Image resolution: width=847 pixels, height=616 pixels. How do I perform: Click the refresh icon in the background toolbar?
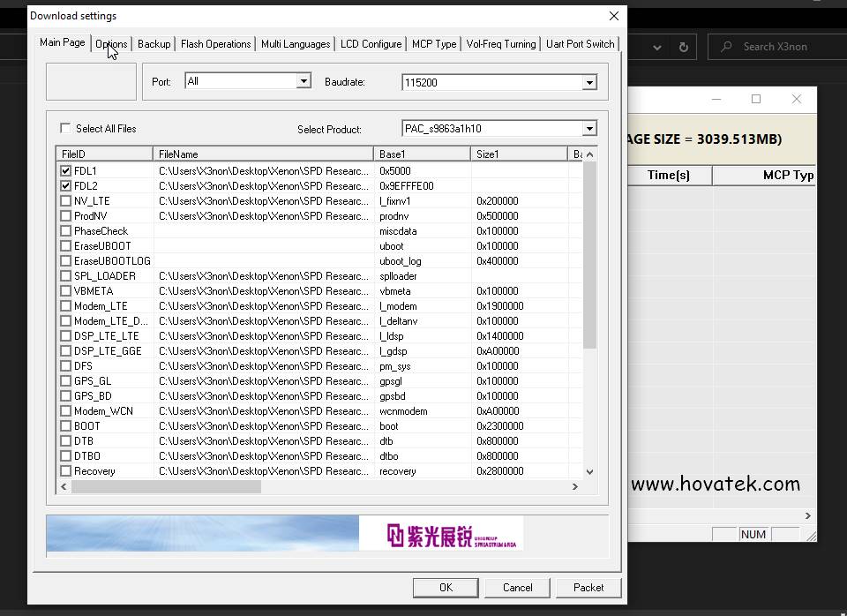pyautogui.click(x=684, y=48)
